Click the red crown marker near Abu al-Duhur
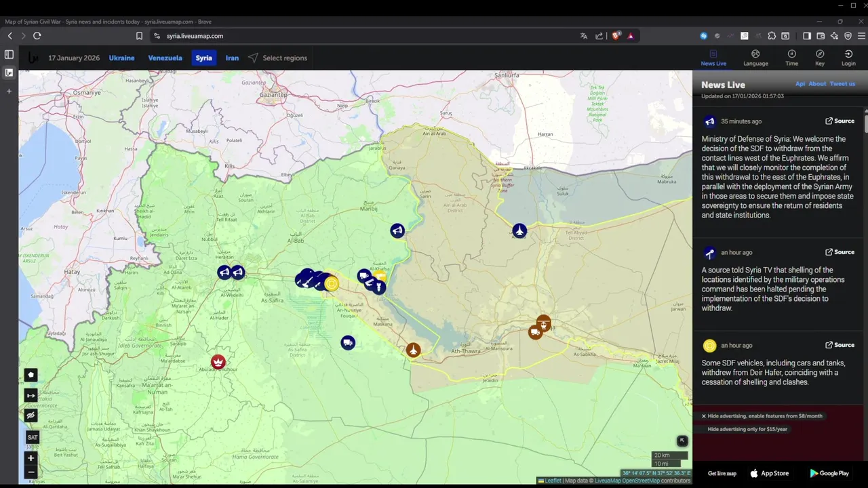 point(218,362)
